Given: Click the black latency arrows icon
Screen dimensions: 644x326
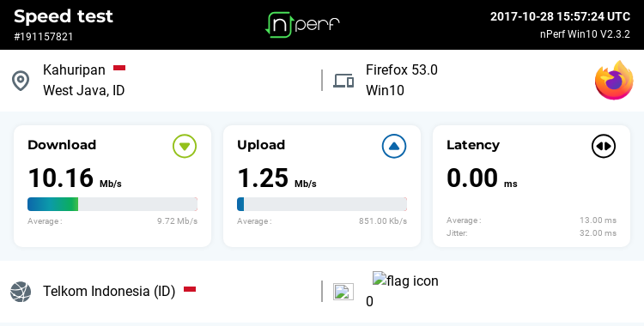Looking at the screenshot, I should [x=604, y=146].
